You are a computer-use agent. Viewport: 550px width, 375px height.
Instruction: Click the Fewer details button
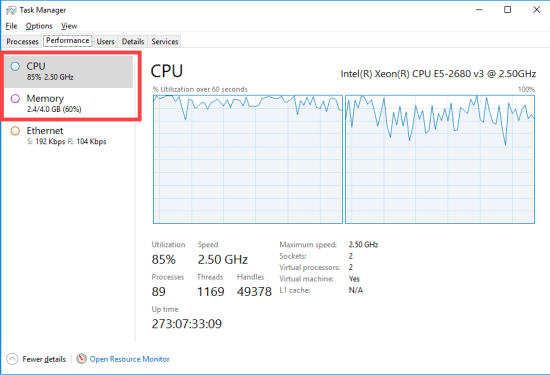click(x=36, y=359)
